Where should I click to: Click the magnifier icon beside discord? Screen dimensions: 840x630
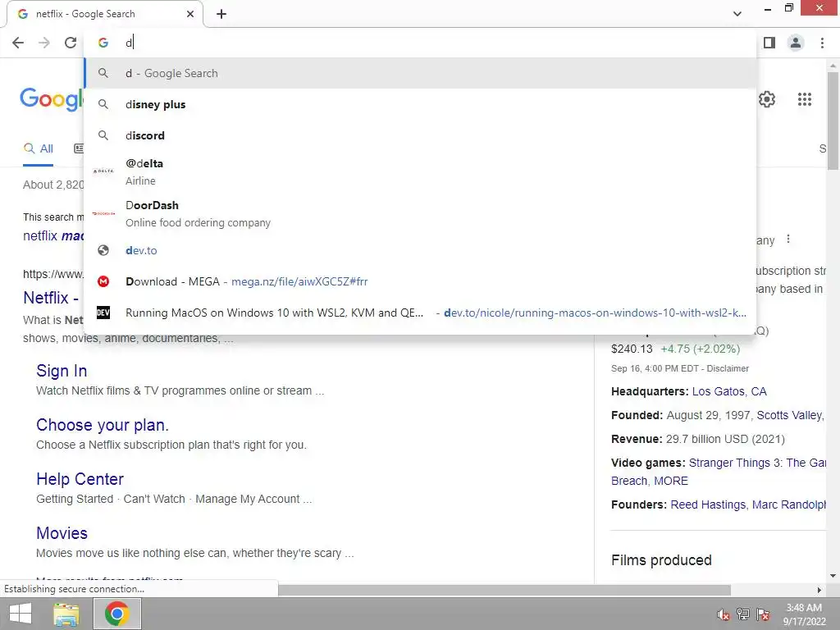pos(103,135)
